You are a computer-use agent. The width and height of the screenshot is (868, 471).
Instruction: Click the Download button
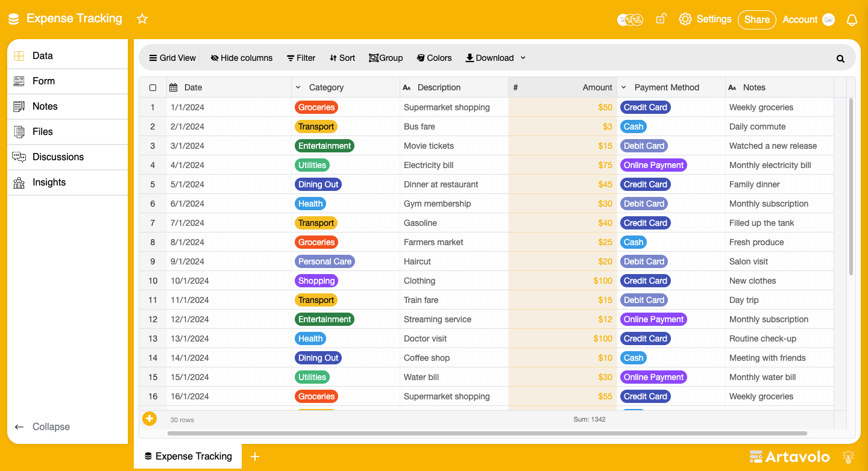(x=489, y=58)
